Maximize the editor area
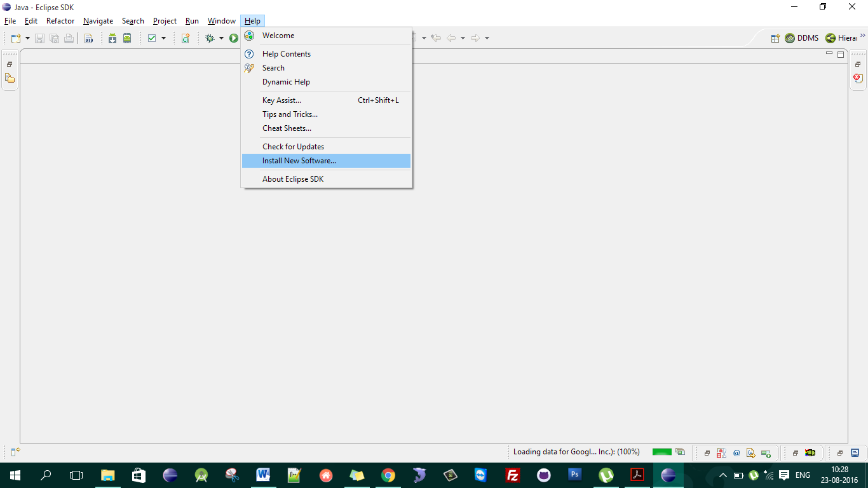This screenshot has height=488, width=868. (x=841, y=55)
